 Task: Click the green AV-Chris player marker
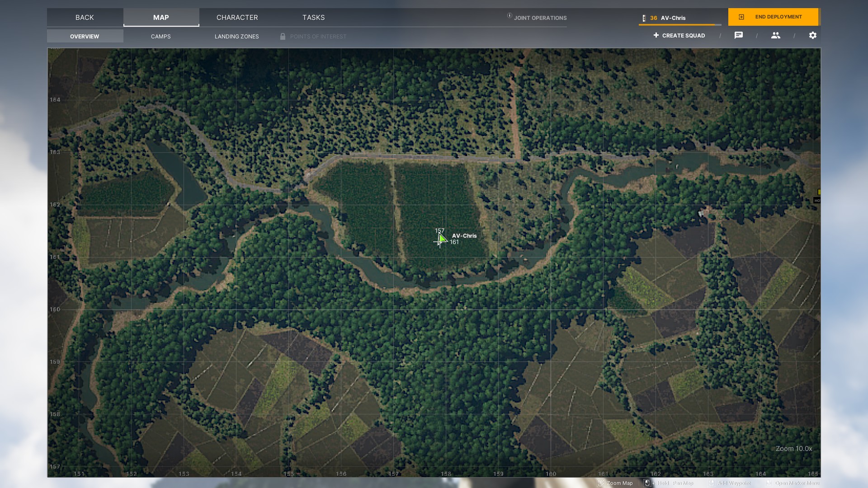(442, 239)
